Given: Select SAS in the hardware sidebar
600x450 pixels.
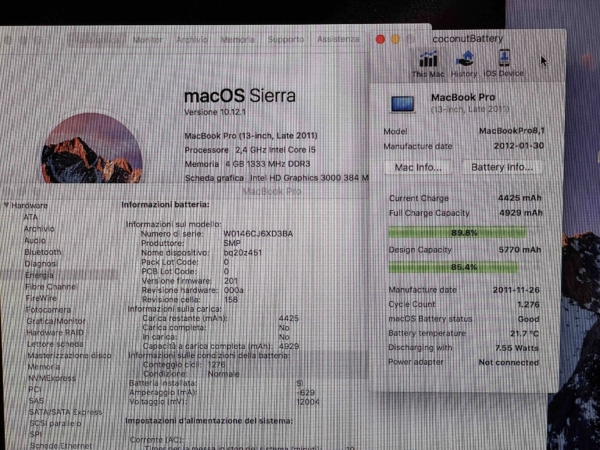Looking at the screenshot, I should tap(36, 401).
